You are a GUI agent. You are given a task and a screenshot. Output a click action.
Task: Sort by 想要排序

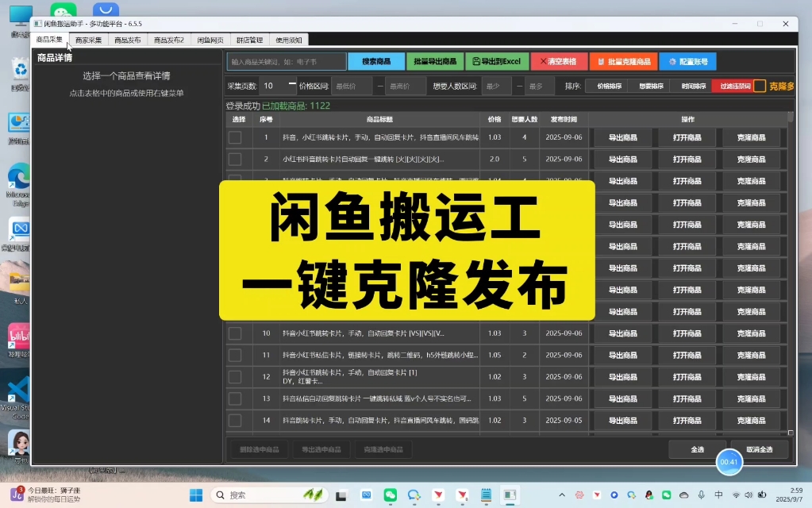pyautogui.click(x=651, y=87)
